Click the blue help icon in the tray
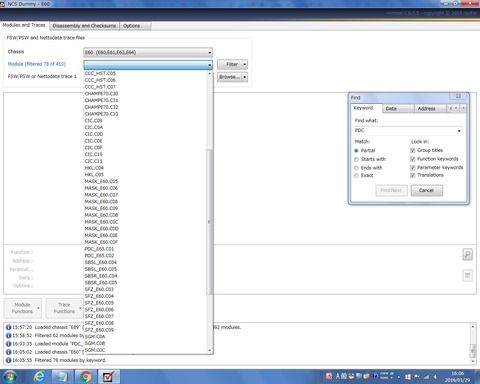 coord(375,376)
